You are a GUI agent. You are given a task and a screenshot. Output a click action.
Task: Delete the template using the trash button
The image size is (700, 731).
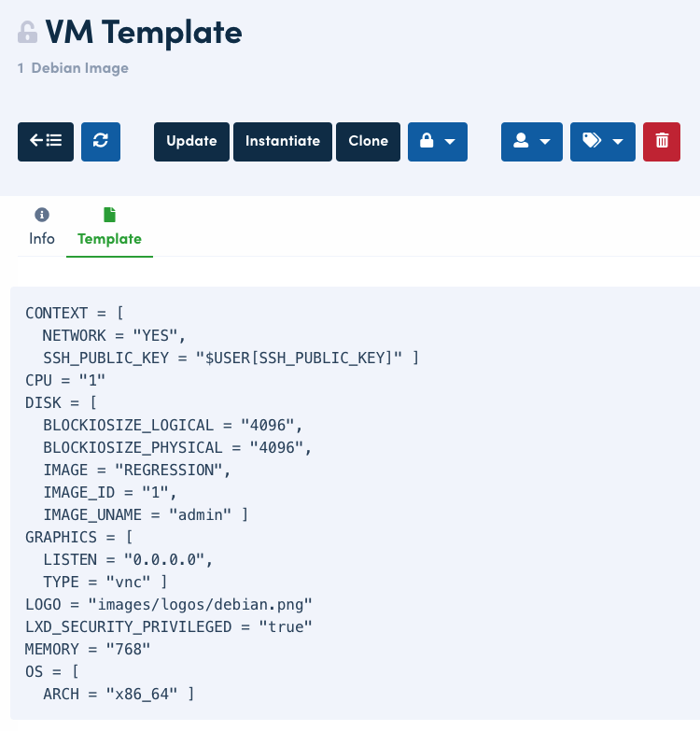[662, 142]
